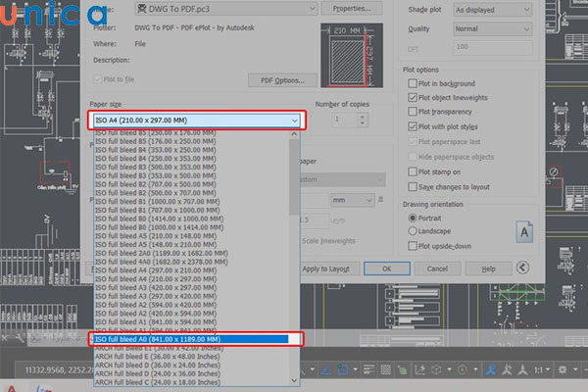Enable Plot stamp on checkbox
588x392 pixels.
(413, 171)
